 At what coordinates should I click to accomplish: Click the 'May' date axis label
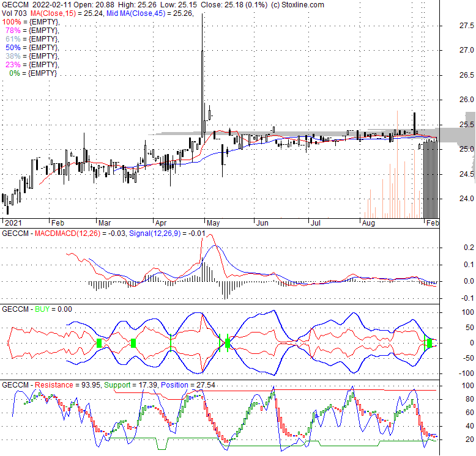(x=213, y=223)
